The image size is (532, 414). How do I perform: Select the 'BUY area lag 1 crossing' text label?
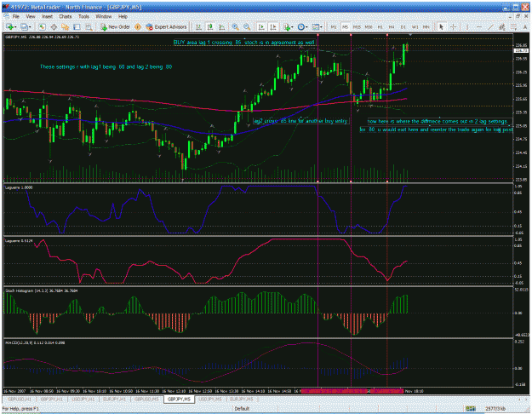(x=244, y=43)
